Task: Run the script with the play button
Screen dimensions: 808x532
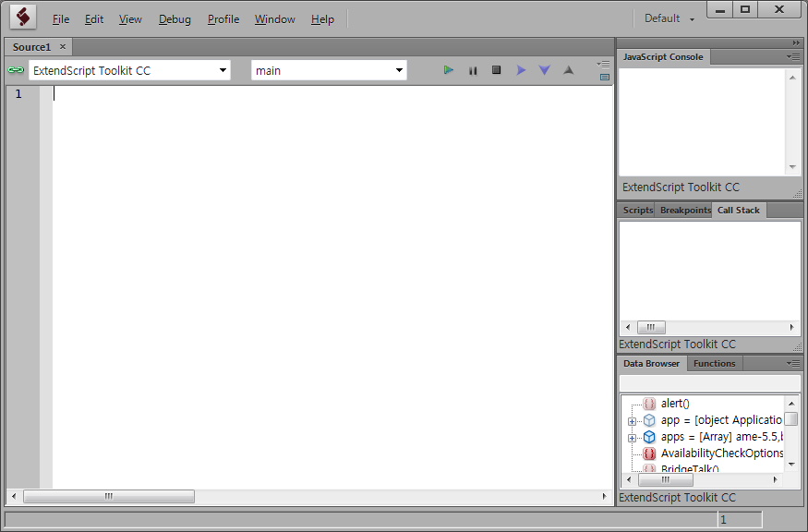Action: point(448,70)
